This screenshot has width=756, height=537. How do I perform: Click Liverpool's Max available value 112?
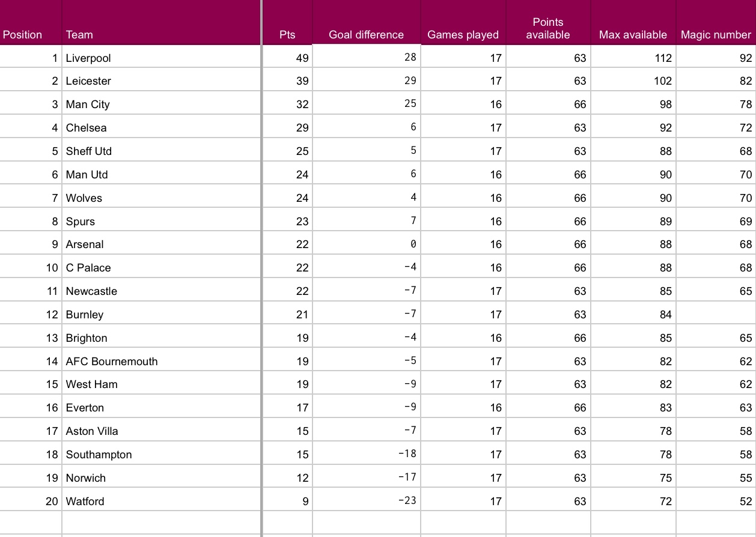[x=663, y=58]
